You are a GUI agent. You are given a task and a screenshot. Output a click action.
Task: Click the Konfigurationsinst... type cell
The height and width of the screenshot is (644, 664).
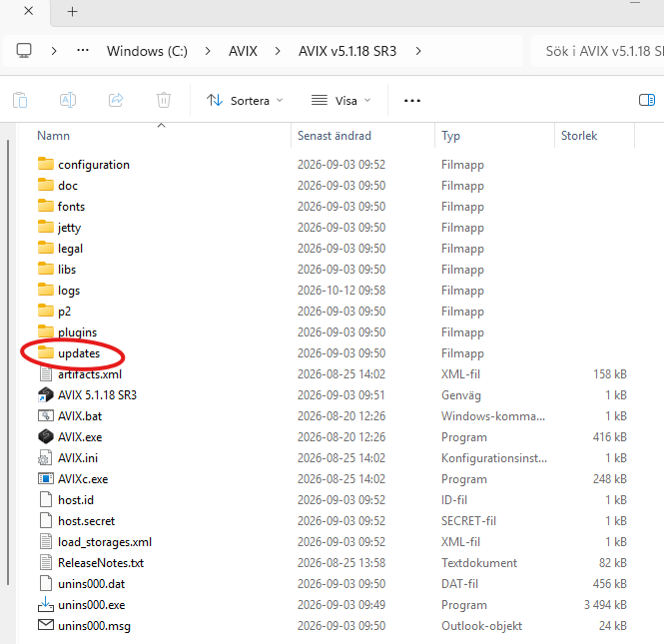pos(494,457)
